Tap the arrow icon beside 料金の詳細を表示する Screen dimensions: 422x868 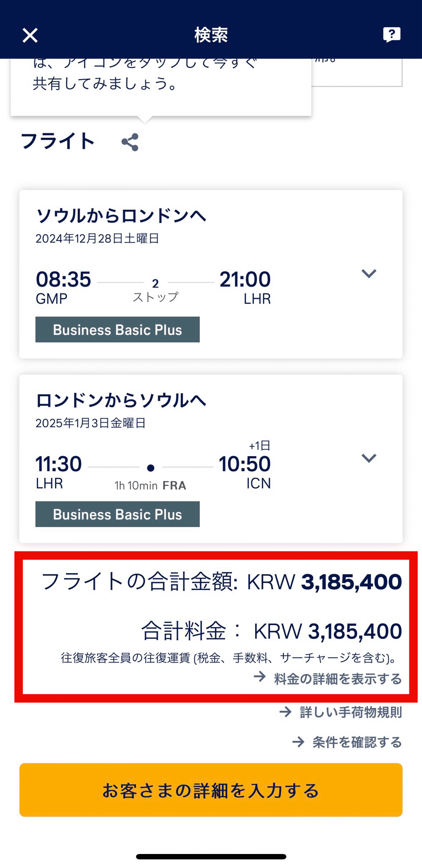pos(260,677)
